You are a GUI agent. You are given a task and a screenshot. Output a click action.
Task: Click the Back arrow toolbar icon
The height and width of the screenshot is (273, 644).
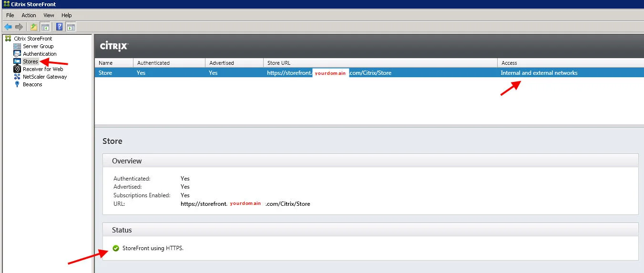[8, 27]
